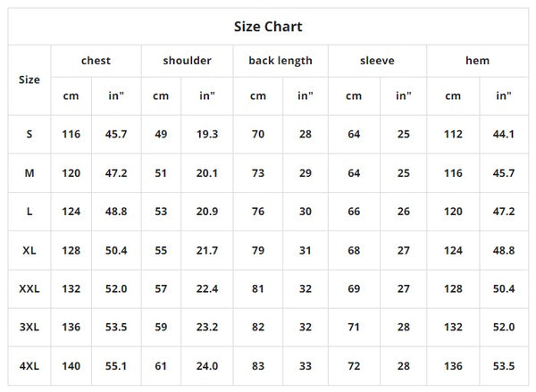Click chest cm value 116
Screen dimensions: 536x392
tap(71, 134)
